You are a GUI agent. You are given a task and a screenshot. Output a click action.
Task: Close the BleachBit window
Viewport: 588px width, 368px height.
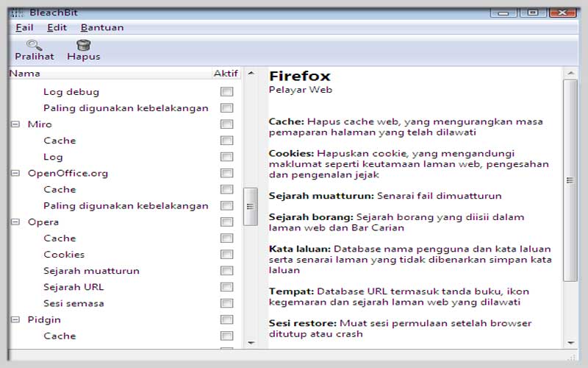click(x=562, y=13)
